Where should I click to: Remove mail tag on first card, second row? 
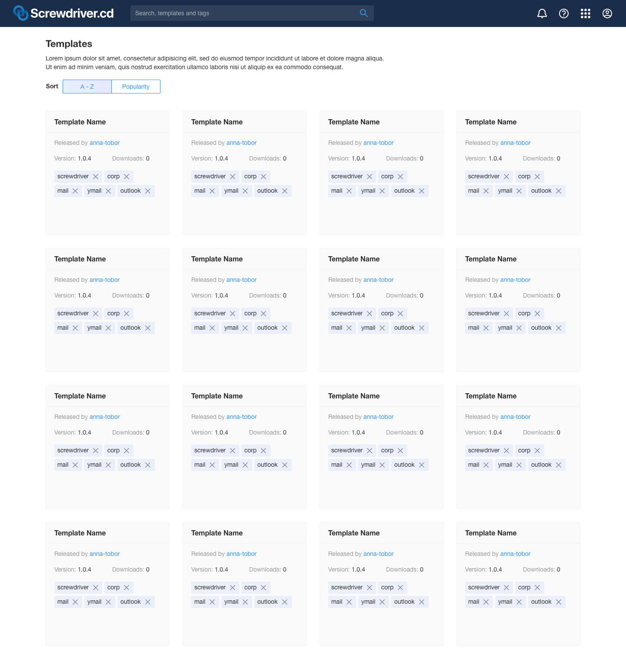click(x=75, y=328)
